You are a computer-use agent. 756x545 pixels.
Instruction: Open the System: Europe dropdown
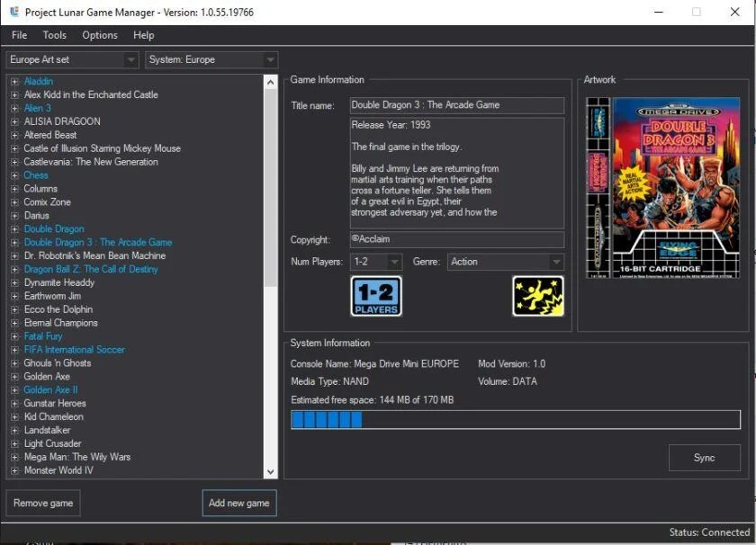(211, 59)
